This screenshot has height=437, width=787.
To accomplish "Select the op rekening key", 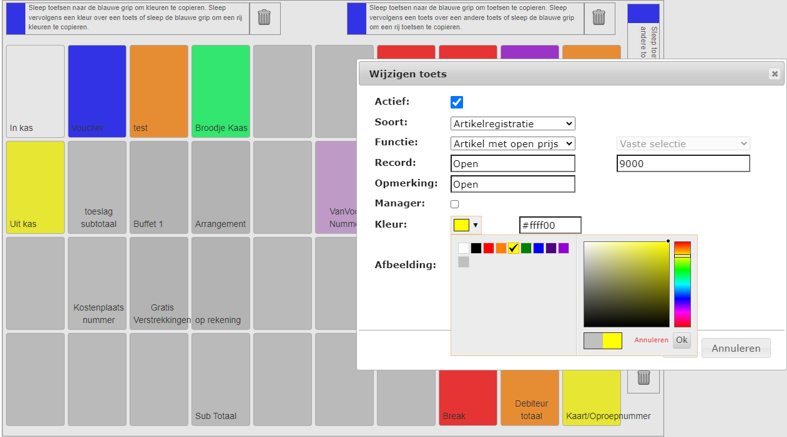I will [221, 283].
